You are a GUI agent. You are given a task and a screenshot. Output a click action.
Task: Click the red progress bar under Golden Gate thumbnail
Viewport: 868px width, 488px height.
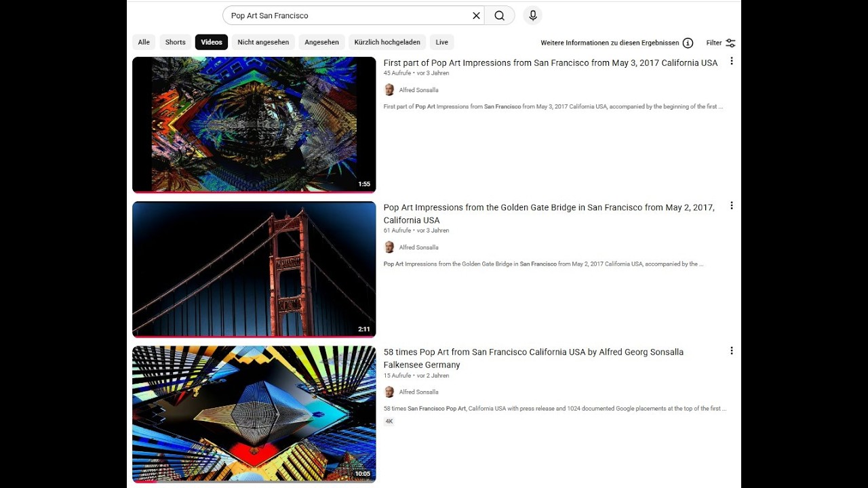(254, 336)
